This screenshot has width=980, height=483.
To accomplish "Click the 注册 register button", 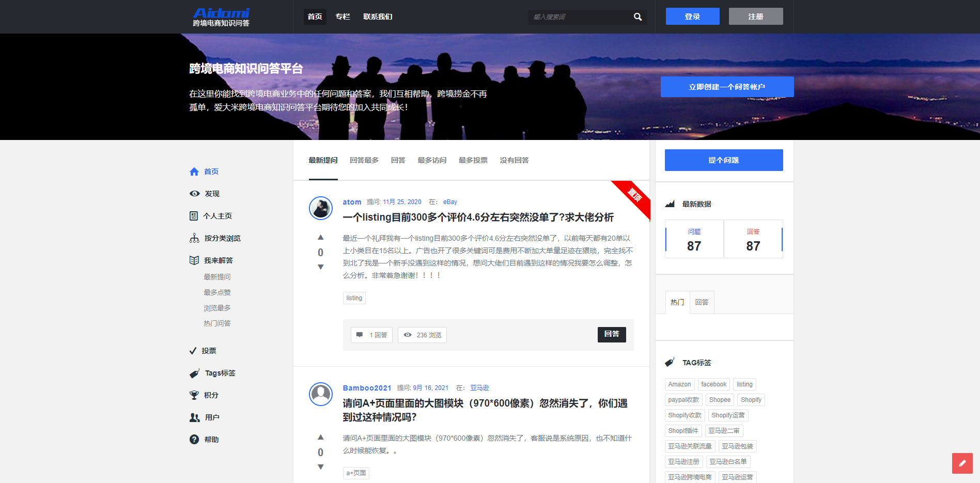I will click(756, 16).
